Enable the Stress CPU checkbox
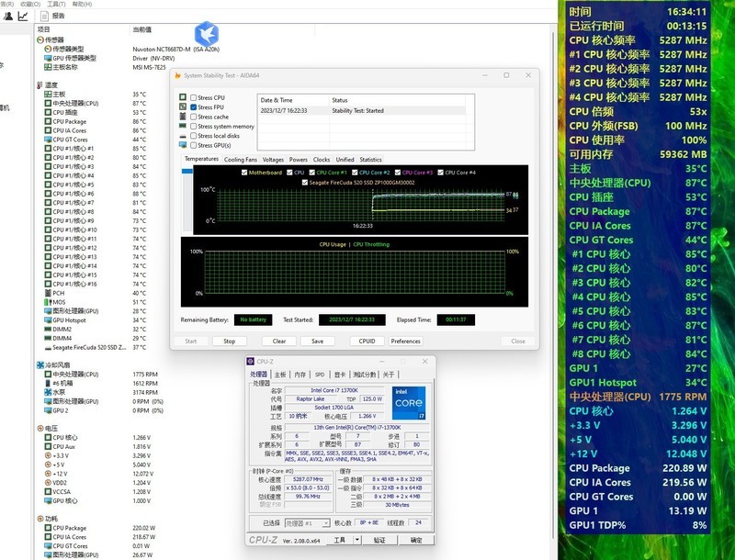The image size is (735, 560). 192,97
